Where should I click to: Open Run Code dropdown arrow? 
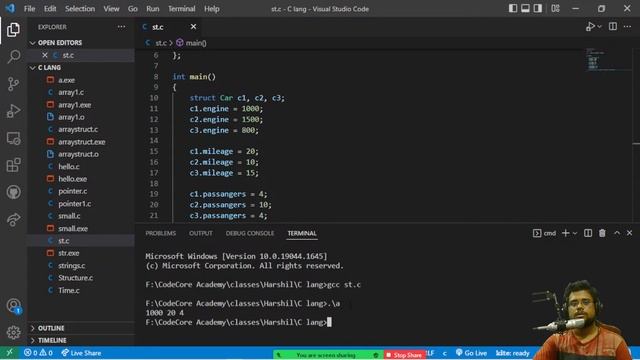pyautogui.click(x=600, y=27)
